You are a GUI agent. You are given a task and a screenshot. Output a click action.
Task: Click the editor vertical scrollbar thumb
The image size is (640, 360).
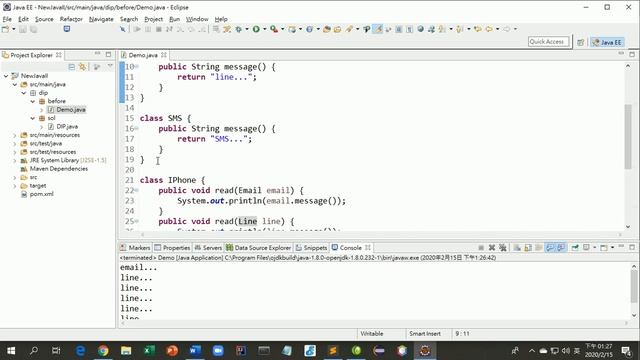point(628,136)
